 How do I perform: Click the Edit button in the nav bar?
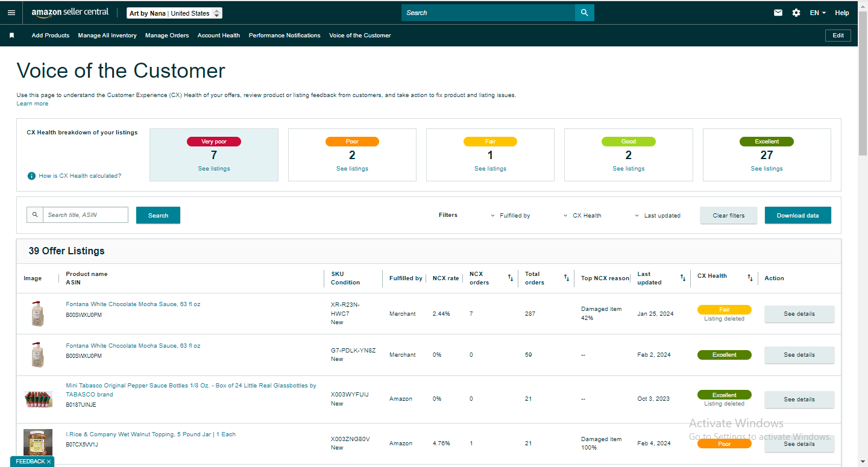tap(838, 36)
